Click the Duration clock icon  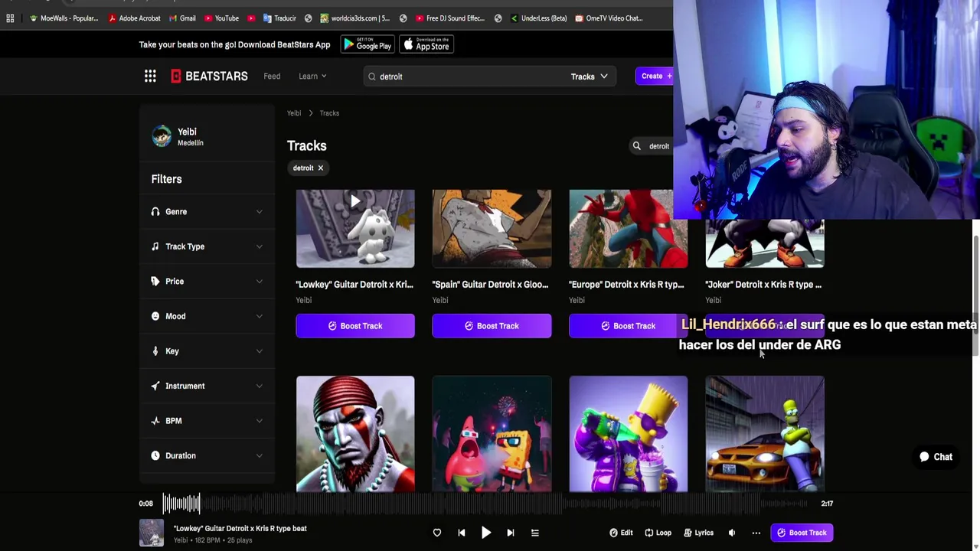(x=155, y=455)
